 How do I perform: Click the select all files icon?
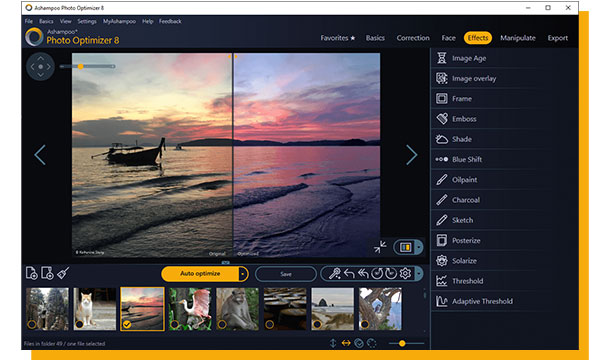tap(359, 343)
